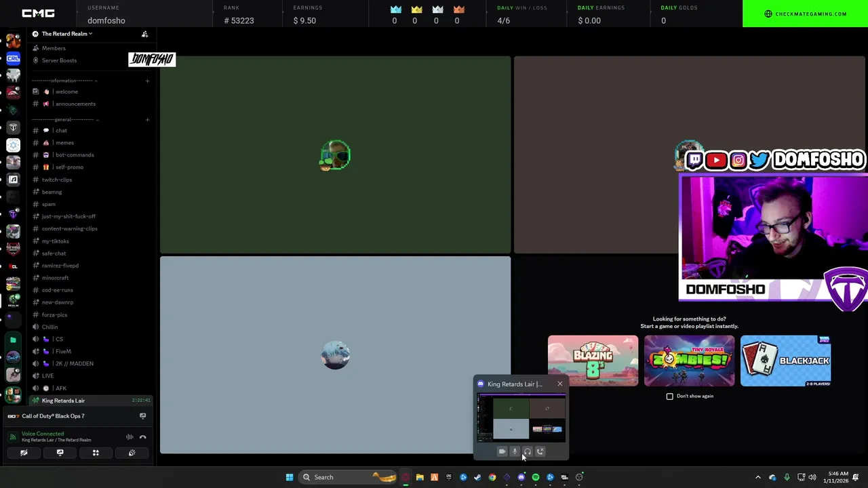Open the twitch-clips channel
868x488 pixels.
[x=57, y=180]
